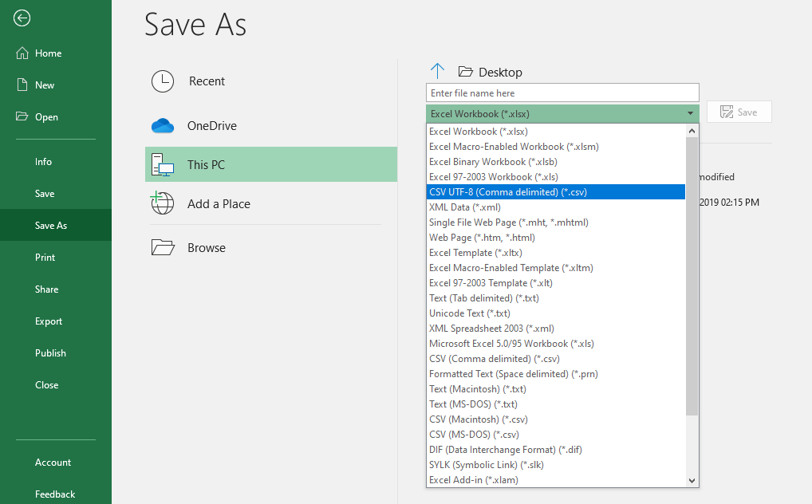This screenshot has width=812, height=504.
Task: Click the list scrollbar down arrow
Action: (x=692, y=481)
